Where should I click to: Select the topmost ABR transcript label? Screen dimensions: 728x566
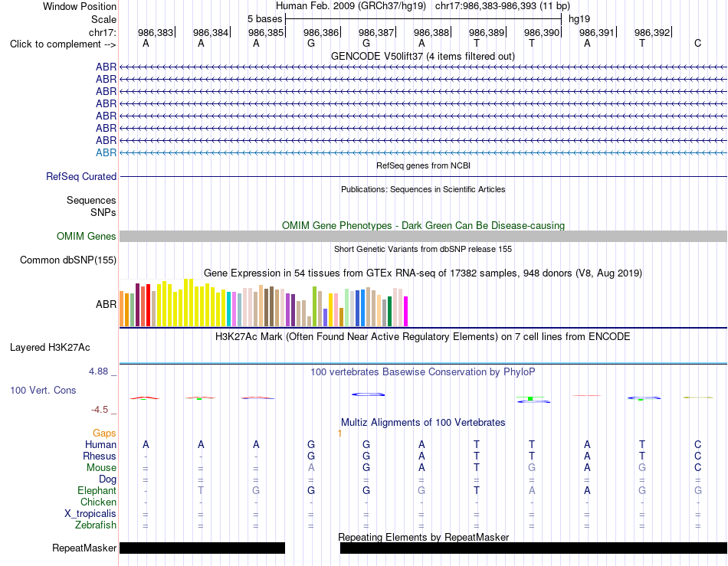pos(106,67)
